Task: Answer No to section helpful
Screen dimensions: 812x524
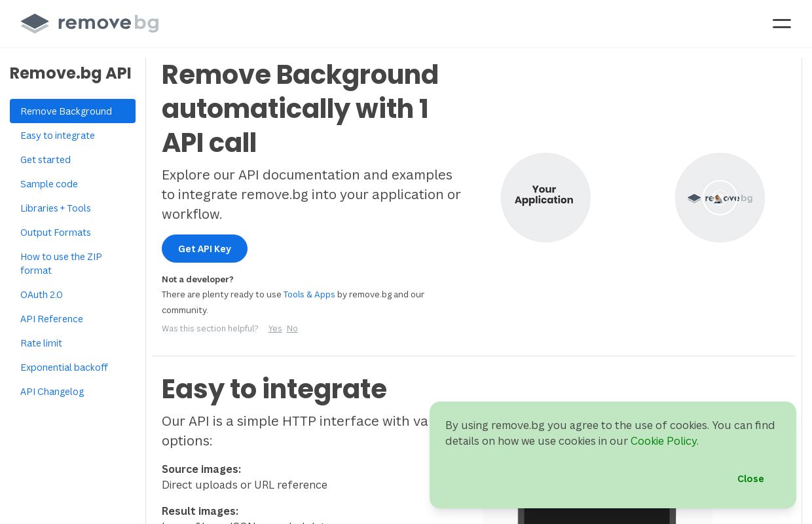Action: click(292, 329)
